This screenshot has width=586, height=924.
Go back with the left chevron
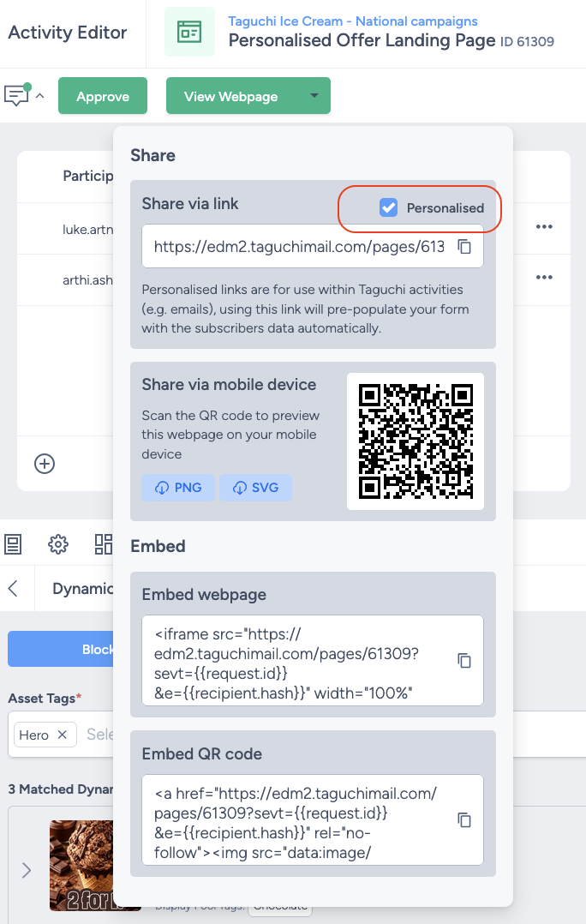[x=13, y=588]
